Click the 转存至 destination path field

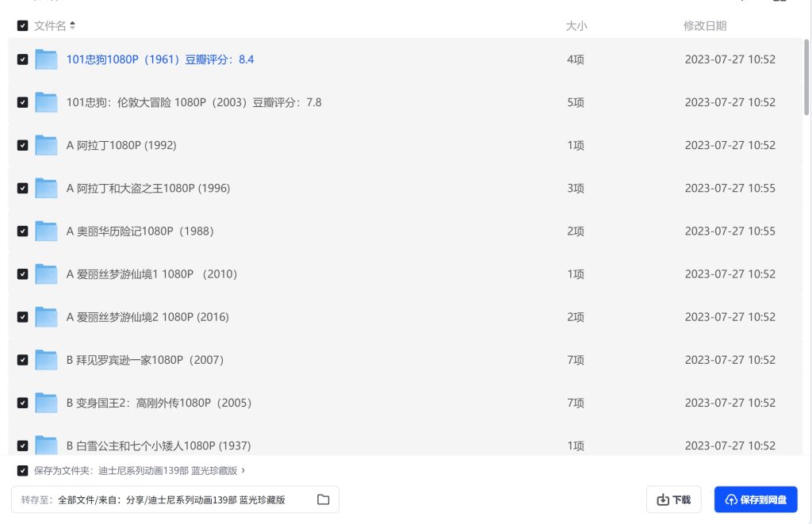point(175,499)
